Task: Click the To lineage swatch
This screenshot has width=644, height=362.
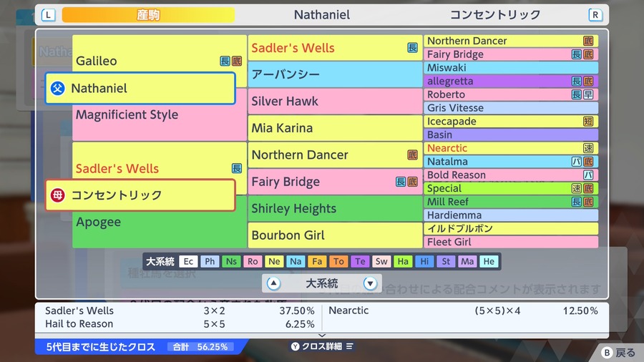Action: (x=338, y=261)
